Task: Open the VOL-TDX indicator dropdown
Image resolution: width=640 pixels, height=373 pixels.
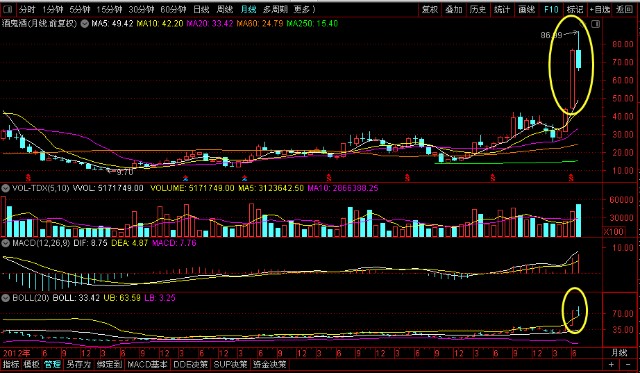Action: (5, 188)
